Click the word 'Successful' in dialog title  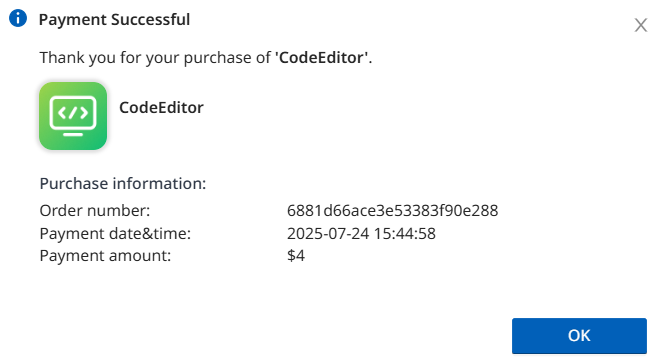(x=151, y=20)
